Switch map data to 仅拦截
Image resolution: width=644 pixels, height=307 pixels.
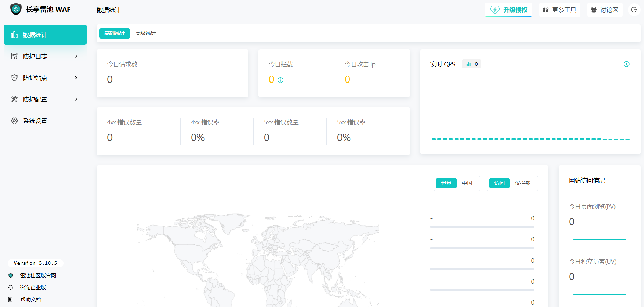(x=522, y=183)
